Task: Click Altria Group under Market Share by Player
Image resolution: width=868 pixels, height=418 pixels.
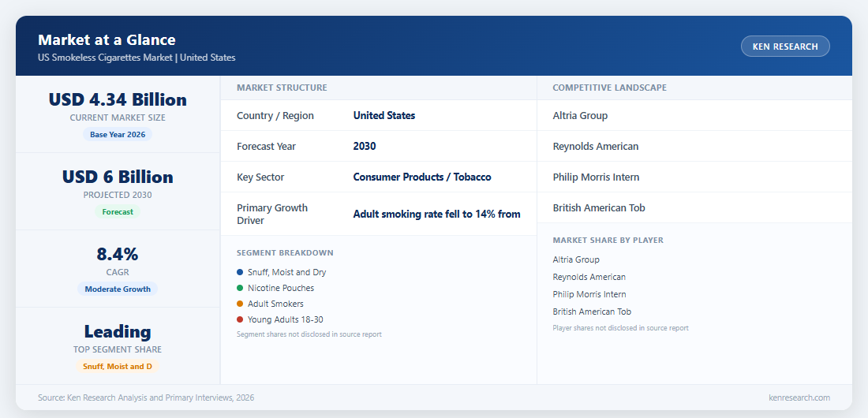Action: 576,259
